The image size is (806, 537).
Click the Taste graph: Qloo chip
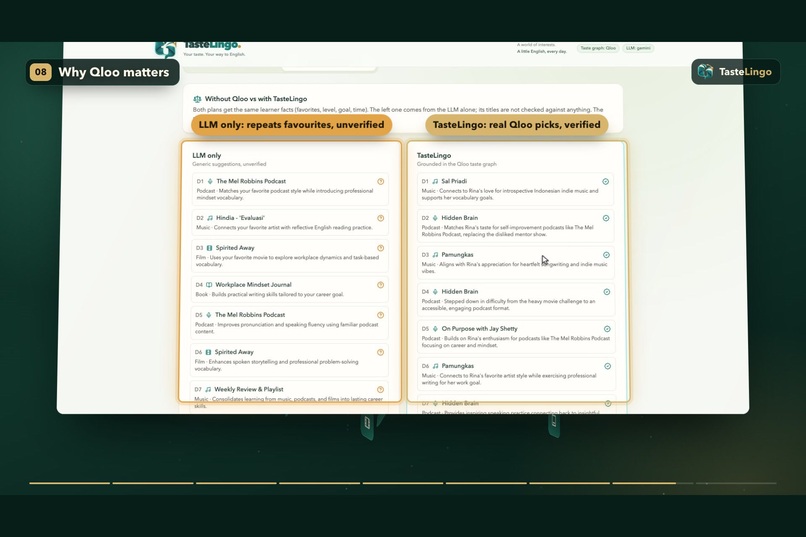pyautogui.click(x=598, y=48)
